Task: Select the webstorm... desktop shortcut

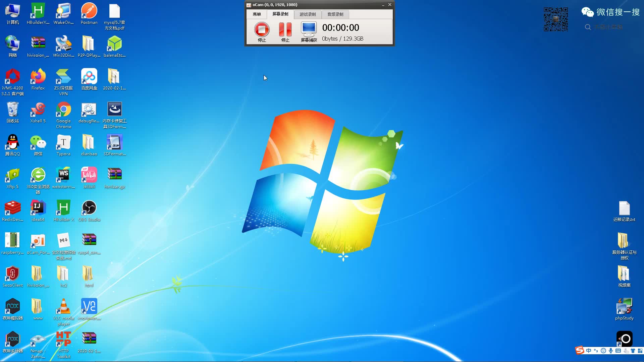Action: click(x=63, y=178)
